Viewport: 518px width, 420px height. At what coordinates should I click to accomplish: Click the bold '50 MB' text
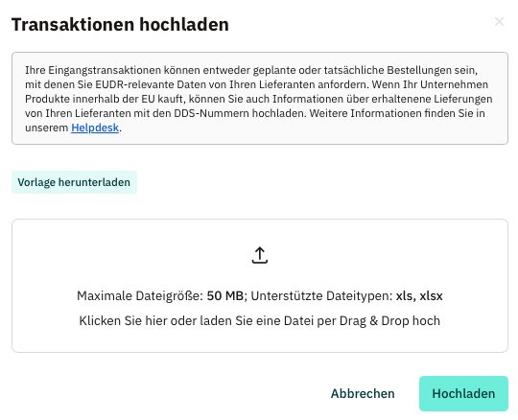[225, 296]
